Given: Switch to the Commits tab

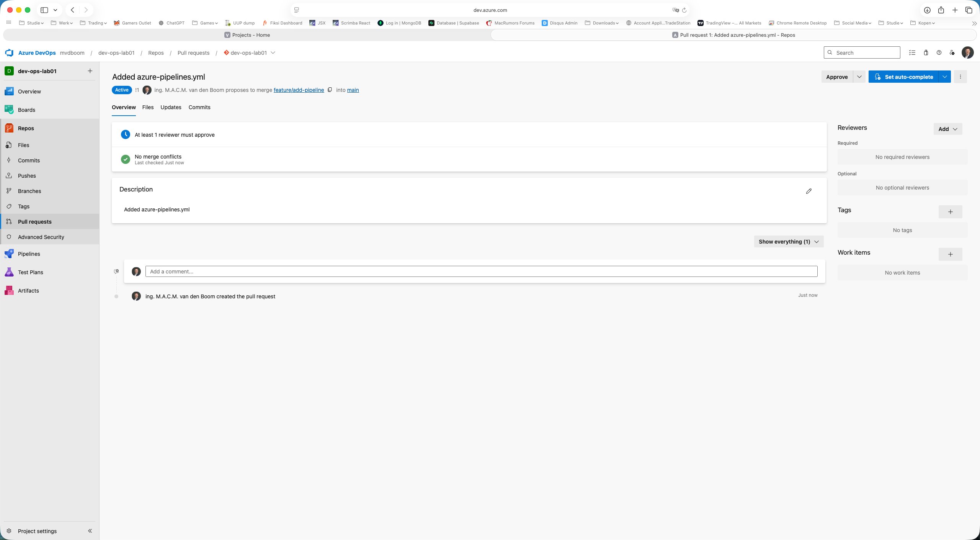Looking at the screenshot, I should [199, 107].
